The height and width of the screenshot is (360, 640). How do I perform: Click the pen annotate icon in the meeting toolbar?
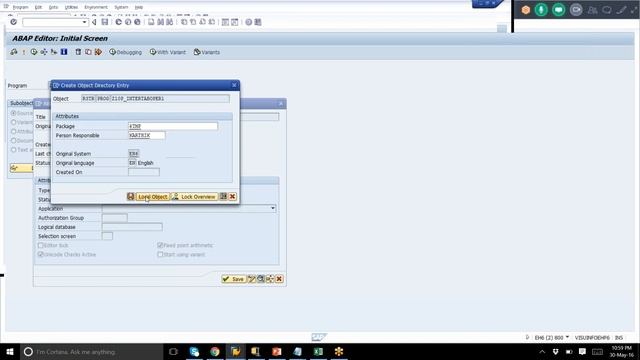click(x=621, y=10)
